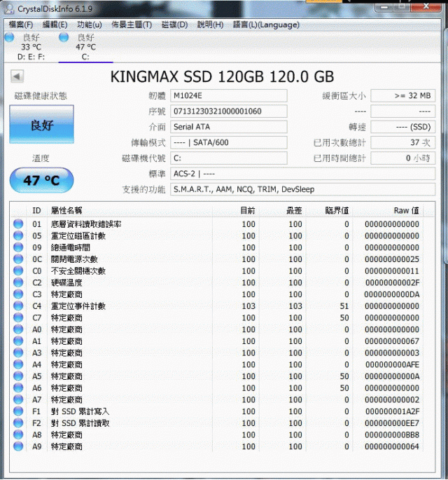448x480 pixels.
Task: Click the ID column header
Action: tap(36, 210)
